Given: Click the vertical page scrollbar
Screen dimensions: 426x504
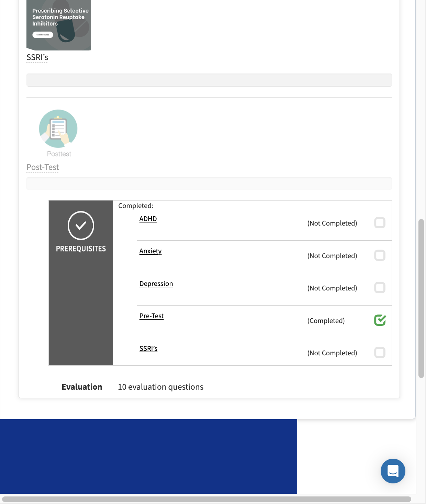Looking at the screenshot, I should pyautogui.click(x=421, y=298).
